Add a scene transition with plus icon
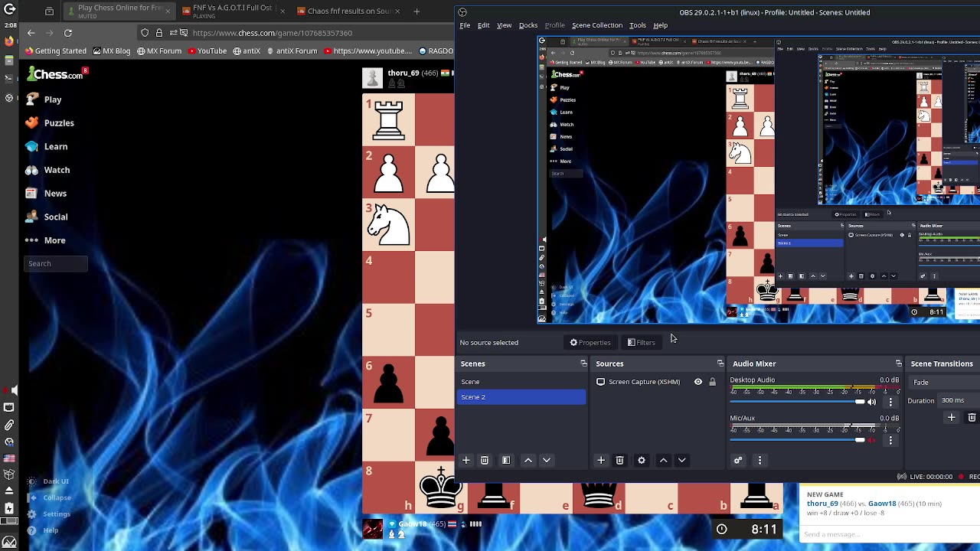980x551 pixels. [952, 418]
